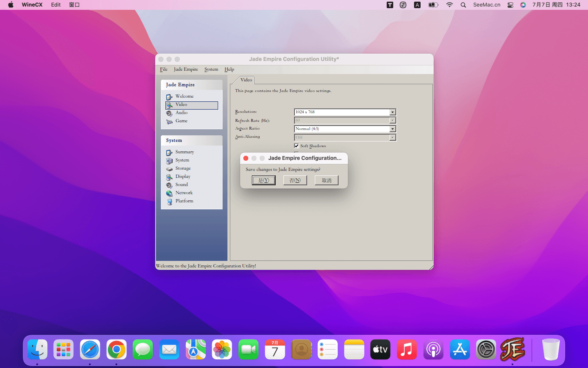Click the Video settings icon in sidebar
The width and height of the screenshot is (588, 368).
click(x=169, y=105)
